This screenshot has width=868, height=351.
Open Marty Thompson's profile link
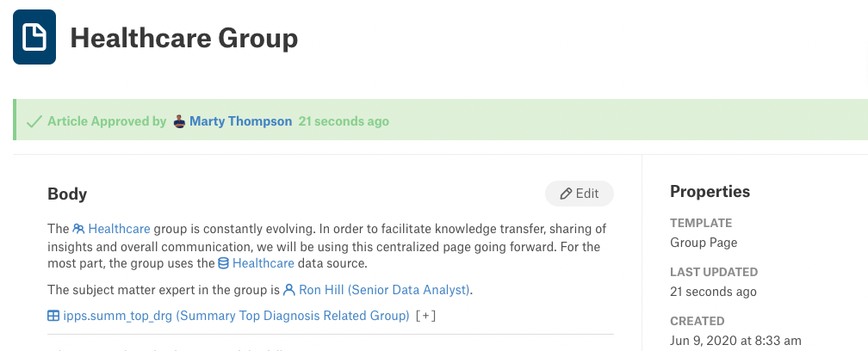tap(241, 121)
